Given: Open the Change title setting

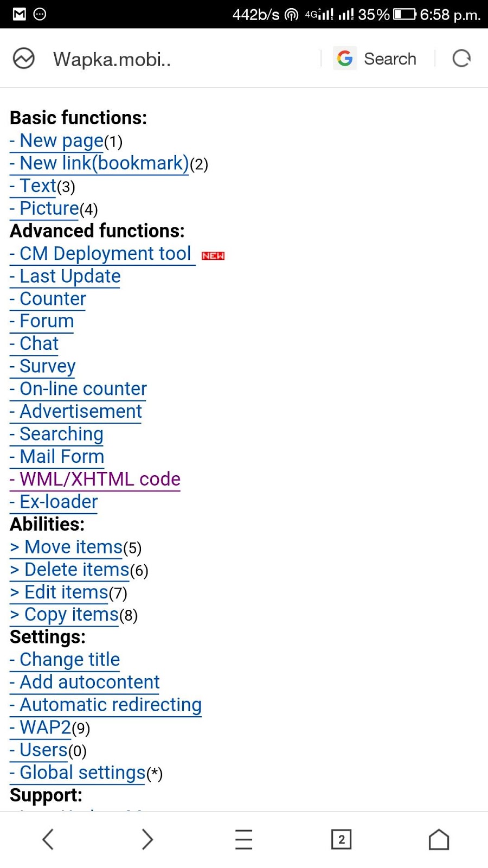Looking at the screenshot, I should tap(65, 659).
